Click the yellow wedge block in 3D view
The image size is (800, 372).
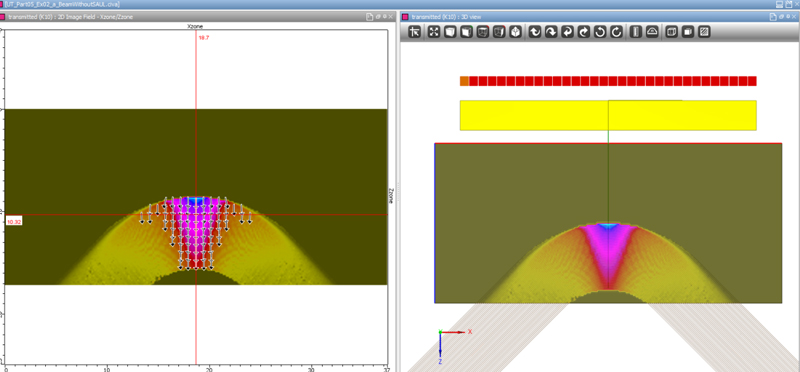(608, 115)
